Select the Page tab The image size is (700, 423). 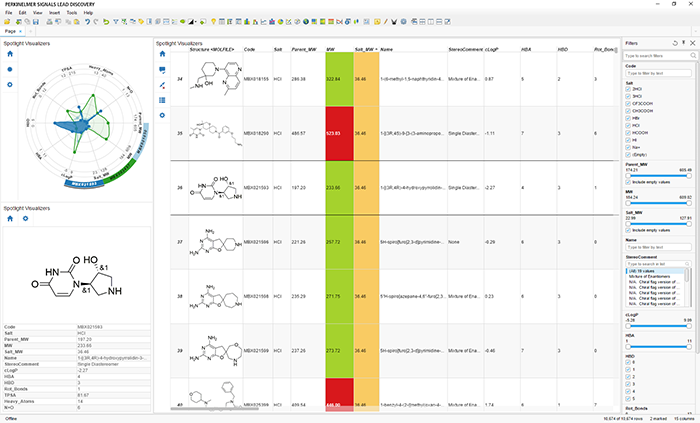click(10, 31)
